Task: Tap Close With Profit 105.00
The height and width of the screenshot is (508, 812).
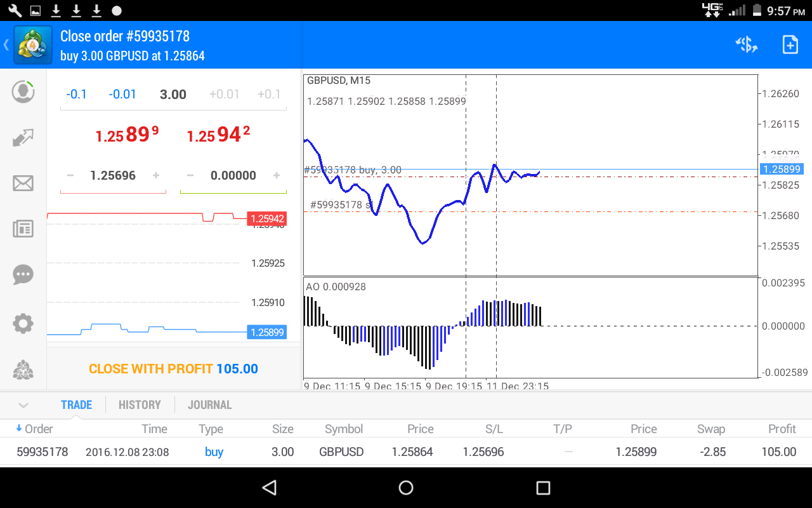Action: pyautogui.click(x=173, y=368)
